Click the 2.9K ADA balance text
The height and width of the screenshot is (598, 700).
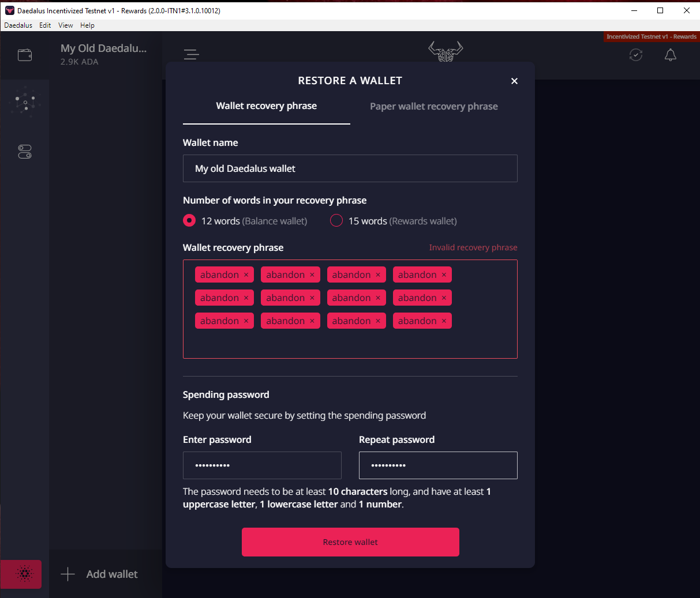point(80,62)
